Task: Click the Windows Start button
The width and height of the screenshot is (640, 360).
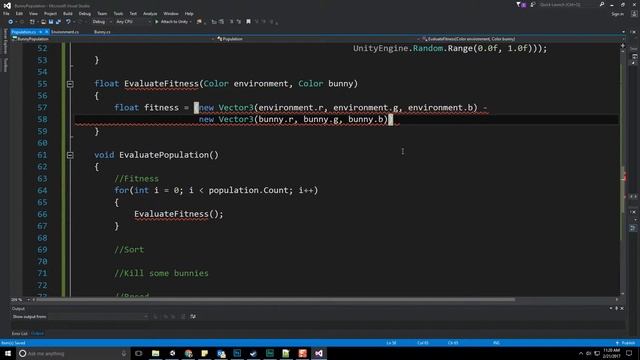Action: (8, 353)
